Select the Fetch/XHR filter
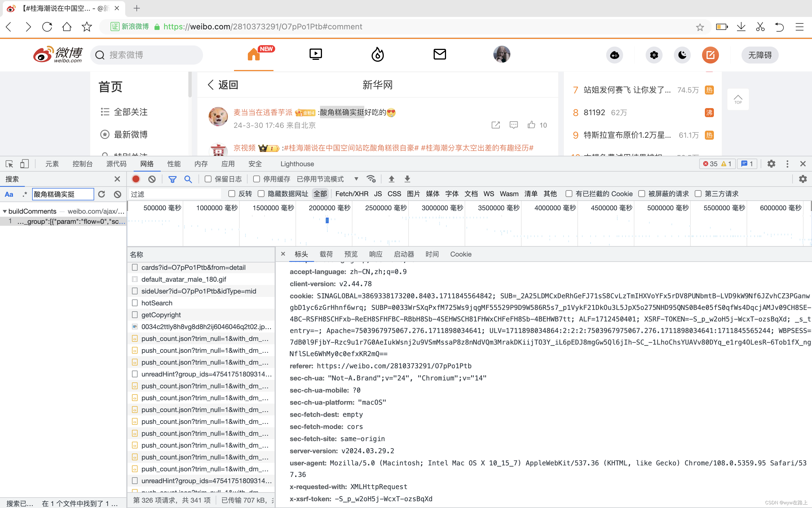Viewport: 812px width, 508px height. (x=352, y=194)
